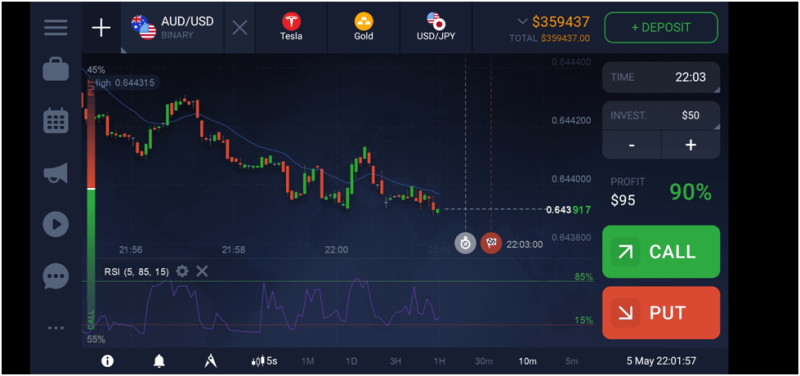Select the 5m chart range
The width and height of the screenshot is (800, 376).
(x=571, y=361)
